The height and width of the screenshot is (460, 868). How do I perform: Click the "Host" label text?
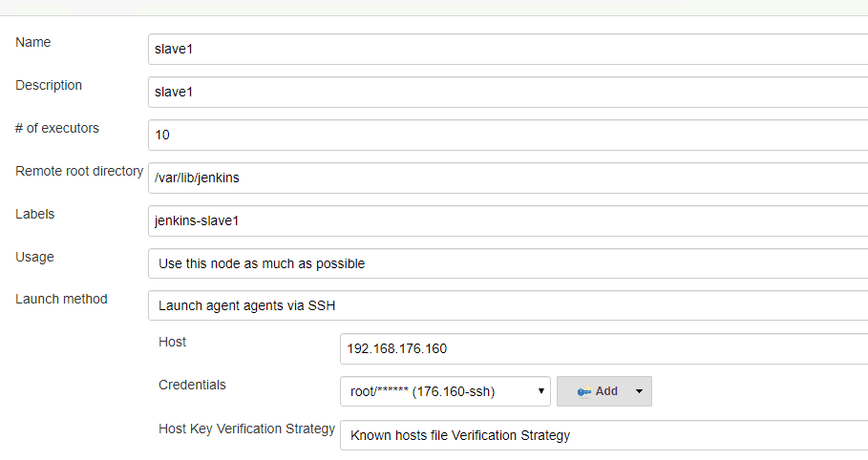172,342
